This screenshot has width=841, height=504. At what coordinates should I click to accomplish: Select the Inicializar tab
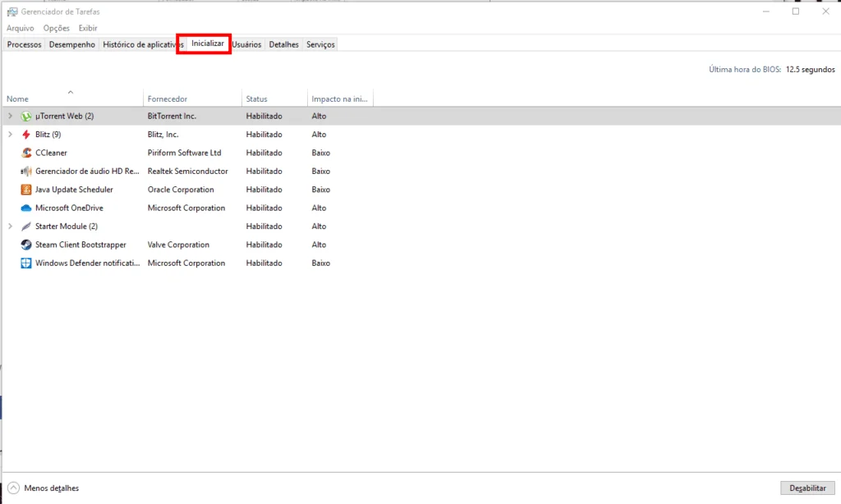[x=208, y=44]
